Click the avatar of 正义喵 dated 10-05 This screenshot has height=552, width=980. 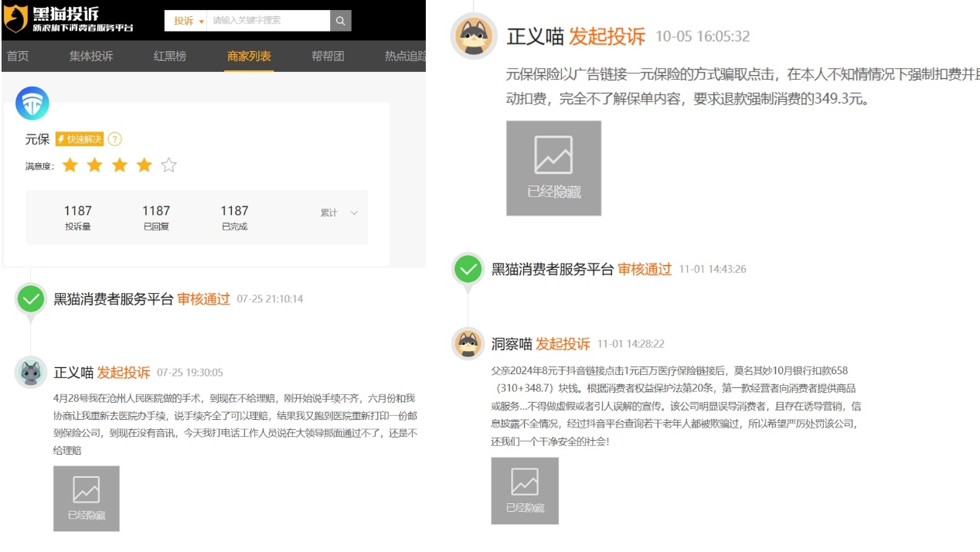click(x=474, y=36)
